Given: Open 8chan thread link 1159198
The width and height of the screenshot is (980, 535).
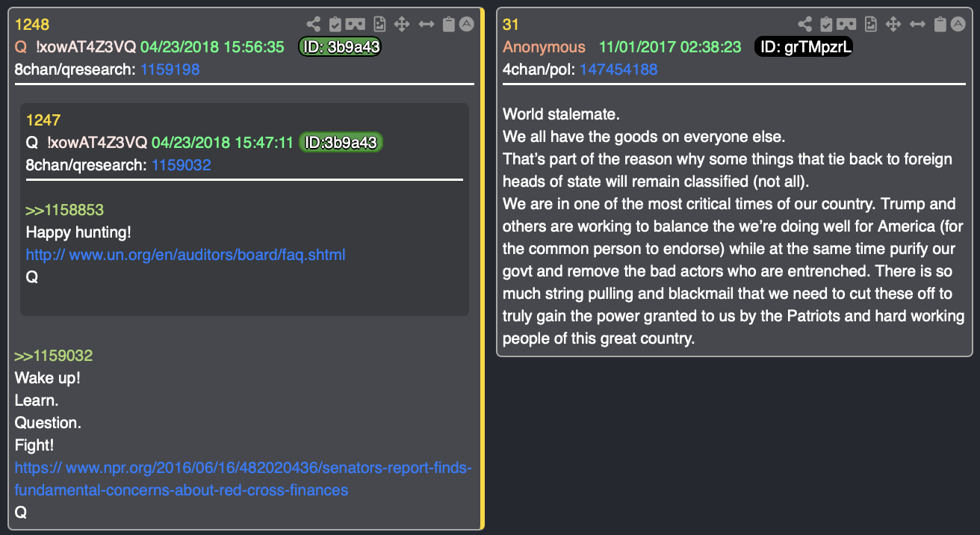Looking at the screenshot, I should 170,69.
